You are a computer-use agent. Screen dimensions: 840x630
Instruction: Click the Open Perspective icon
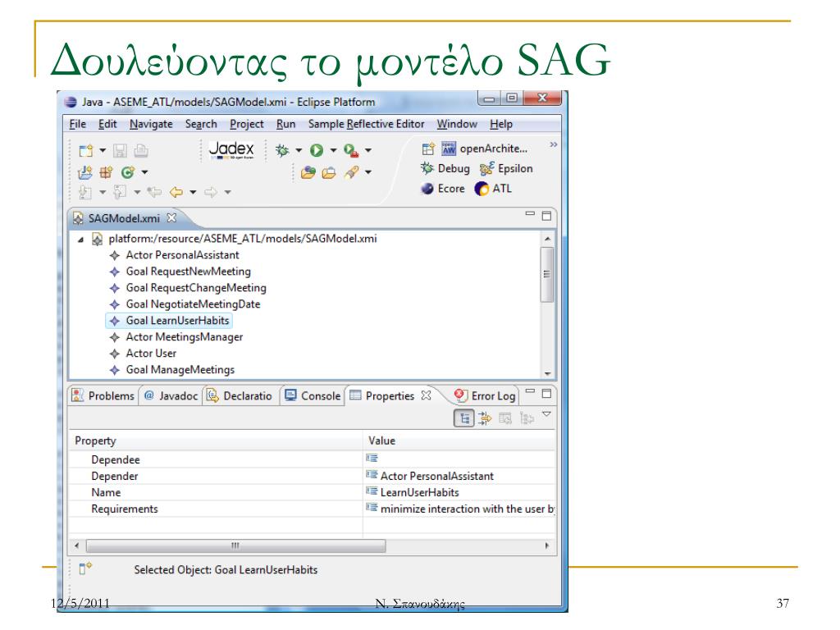[428, 149]
